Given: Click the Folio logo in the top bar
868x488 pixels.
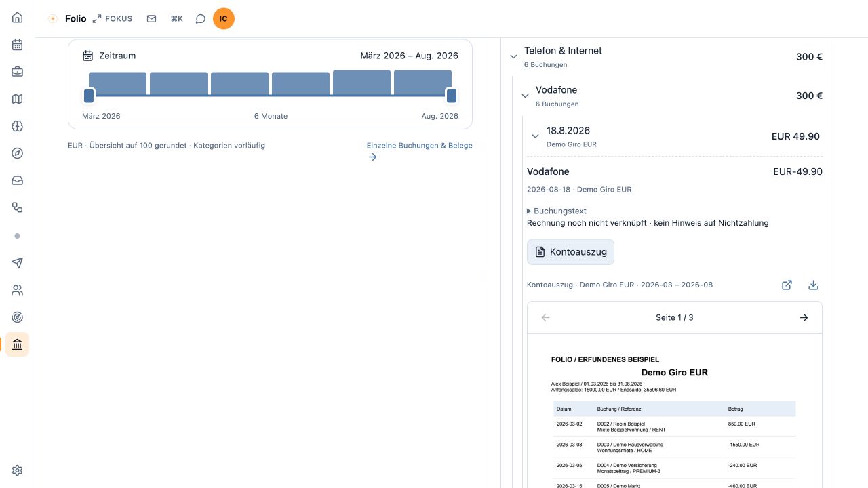Looking at the screenshot, I should coord(67,19).
